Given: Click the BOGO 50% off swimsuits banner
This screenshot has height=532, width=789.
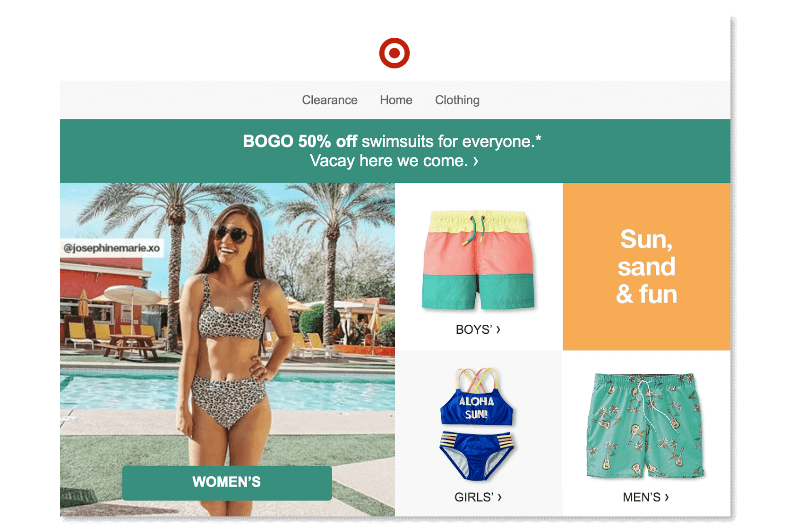Looking at the screenshot, I should (395, 151).
